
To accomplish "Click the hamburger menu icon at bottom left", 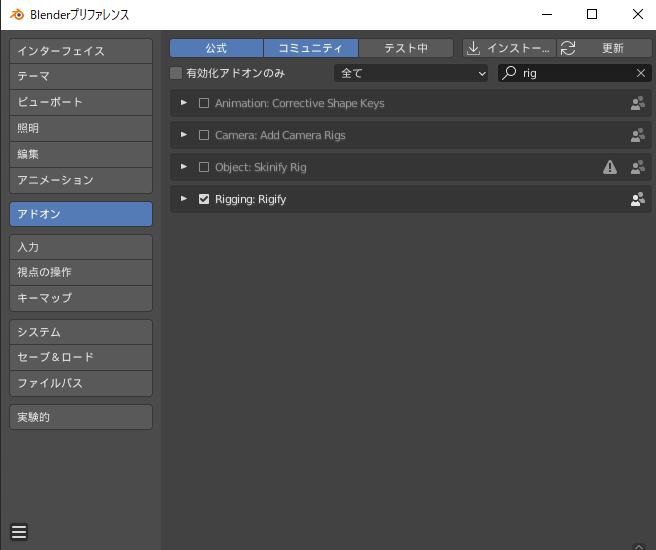I will 19,532.
